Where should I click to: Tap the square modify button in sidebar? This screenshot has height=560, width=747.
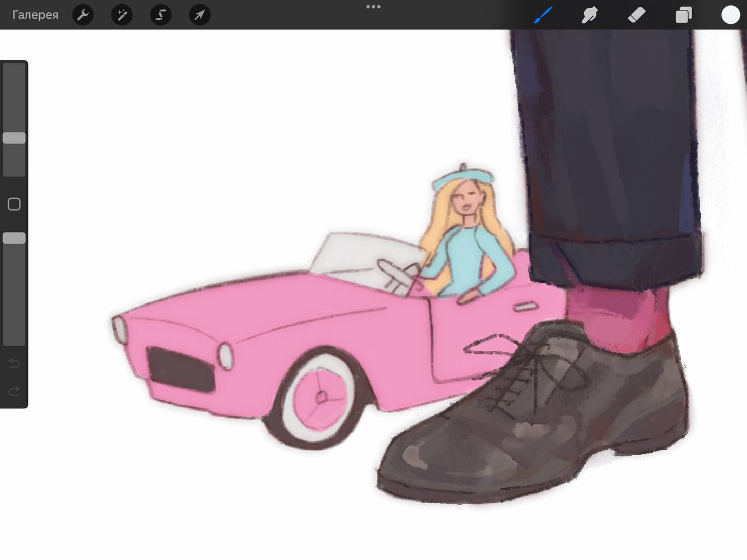[14, 204]
